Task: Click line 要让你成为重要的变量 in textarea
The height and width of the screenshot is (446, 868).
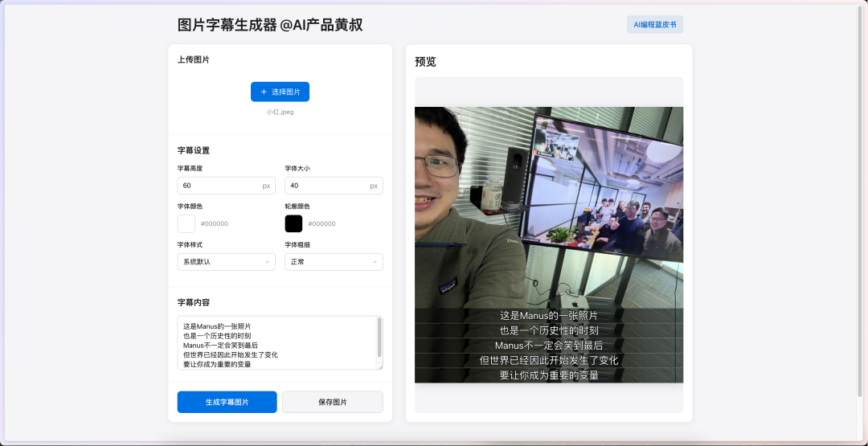Action: tap(217, 364)
